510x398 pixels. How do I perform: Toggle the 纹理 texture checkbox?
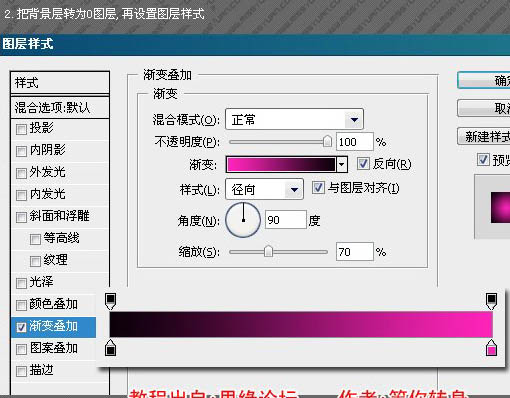[35, 261]
